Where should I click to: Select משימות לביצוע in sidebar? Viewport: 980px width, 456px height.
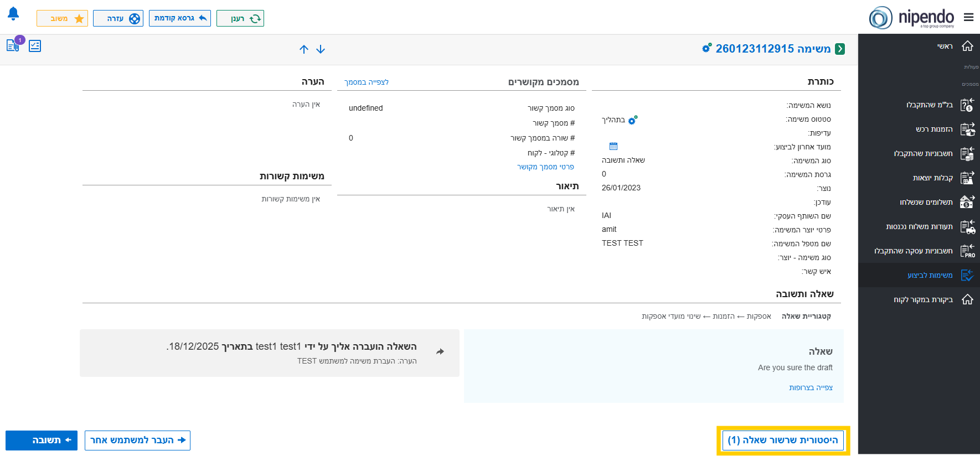[919, 275]
